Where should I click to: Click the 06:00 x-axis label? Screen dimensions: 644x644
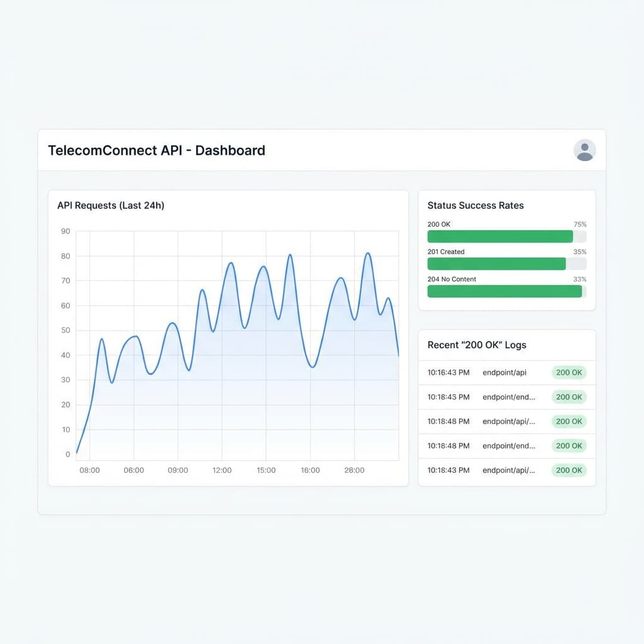click(x=134, y=470)
